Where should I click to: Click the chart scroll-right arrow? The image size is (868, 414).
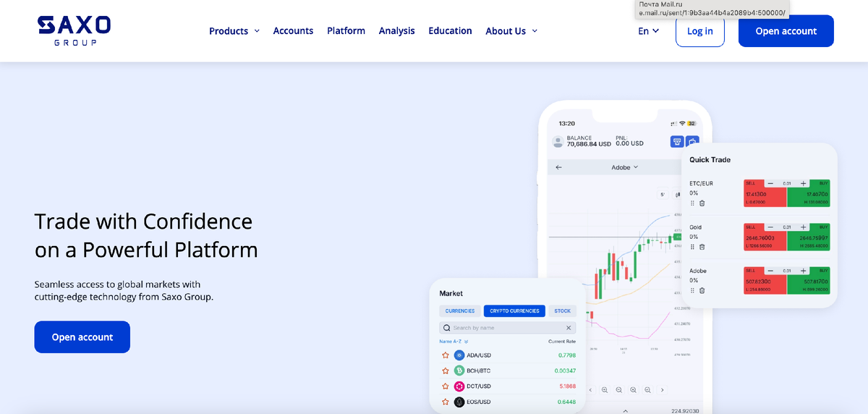click(663, 389)
